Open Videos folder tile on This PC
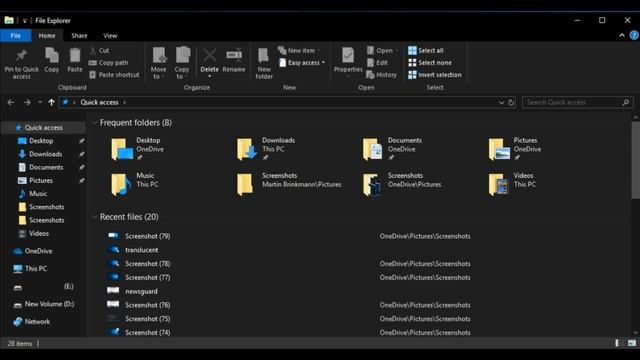This screenshot has height=360, width=640. click(x=512, y=184)
